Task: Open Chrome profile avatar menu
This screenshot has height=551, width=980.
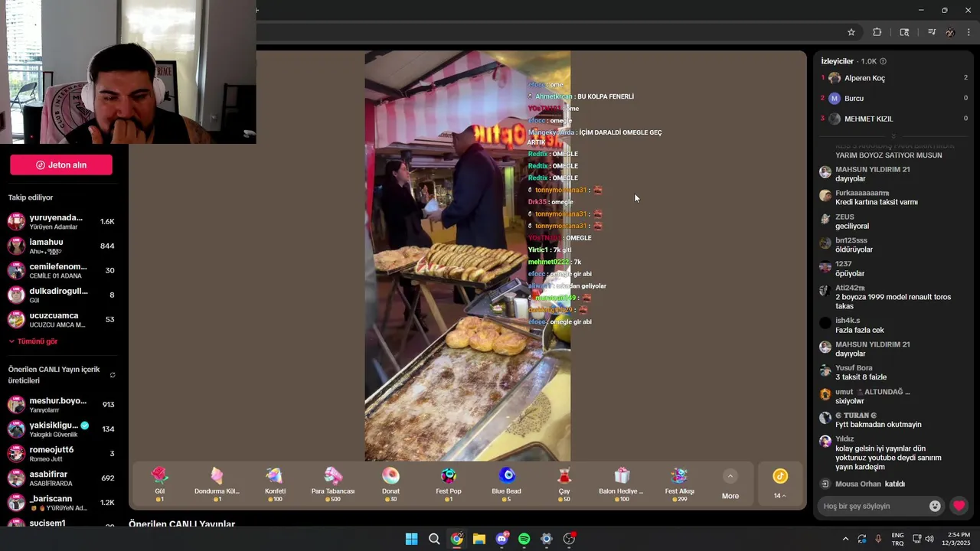Action: click(950, 32)
